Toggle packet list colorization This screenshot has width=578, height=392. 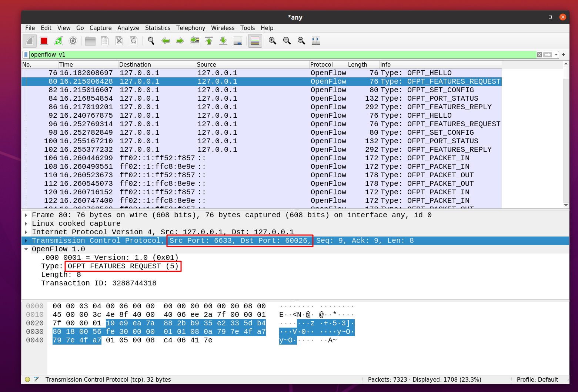[x=255, y=41]
